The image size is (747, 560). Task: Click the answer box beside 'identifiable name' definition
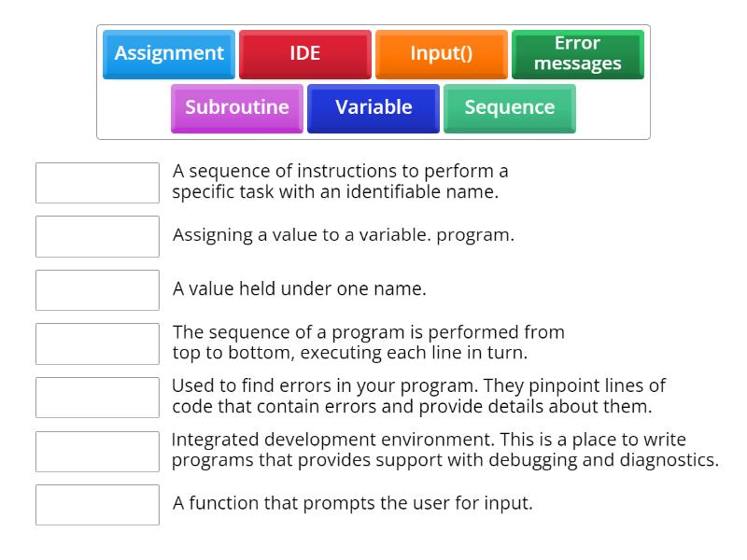click(97, 183)
